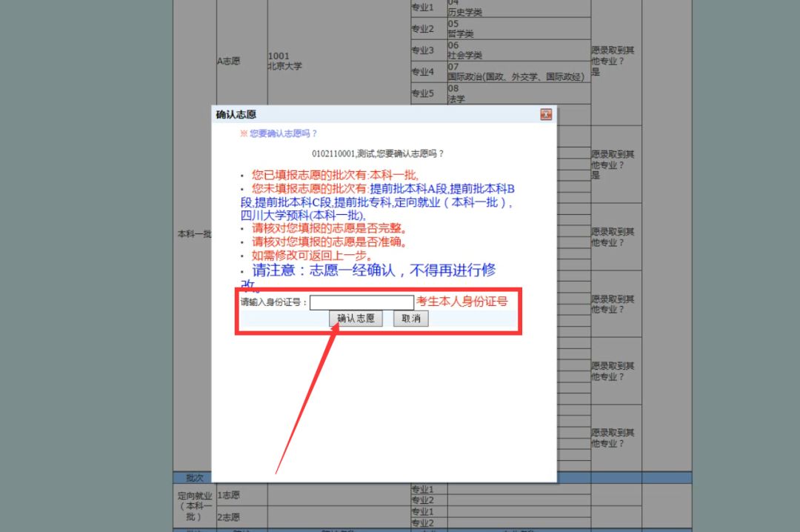Screen dimensions: 800x532
Task: Click the 专业3 label in A志愿
Action: pyautogui.click(x=421, y=50)
